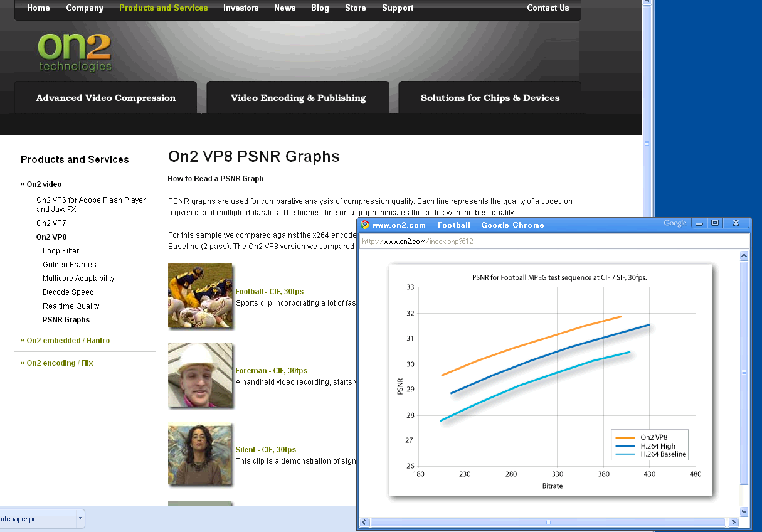Viewport: 762px width, 532px height.
Task: Open On2 VP6 for Adobe Flash Player and JavaFX
Action: click(x=91, y=205)
